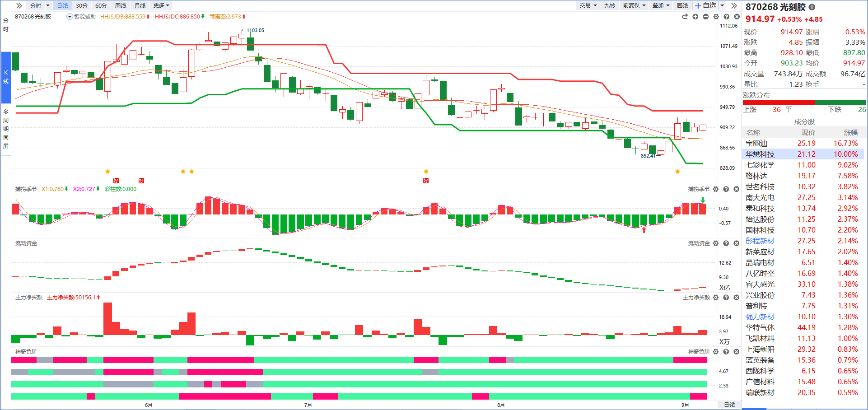868x410 pixels.
Task: Click the main chart settings gear icon
Action: coord(716,17)
